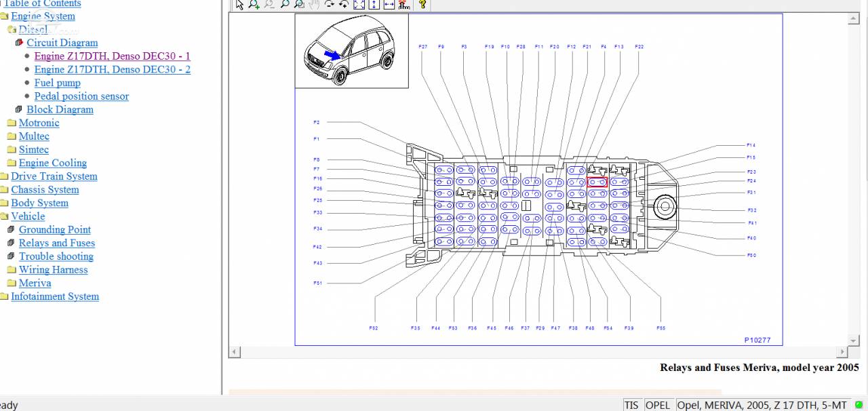Open the Trouble shooting link
This screenshot has width=868, height=411.
pyautogui.click(x=56, y=256)
